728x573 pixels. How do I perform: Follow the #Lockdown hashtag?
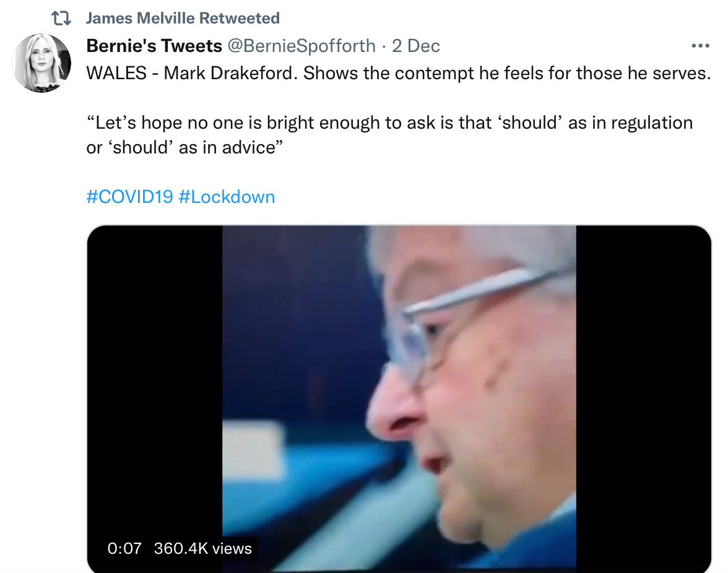(x=227, y=197)
